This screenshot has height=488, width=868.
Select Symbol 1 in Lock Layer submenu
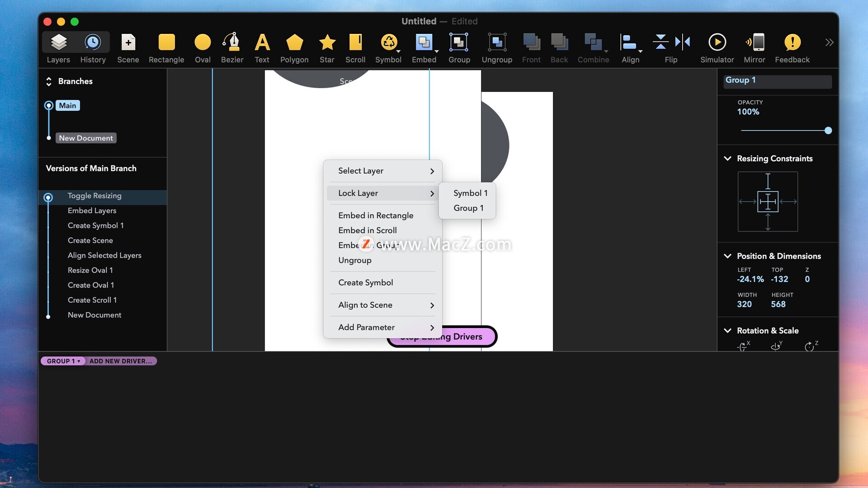pyautogui.click(x=470, y=193)
